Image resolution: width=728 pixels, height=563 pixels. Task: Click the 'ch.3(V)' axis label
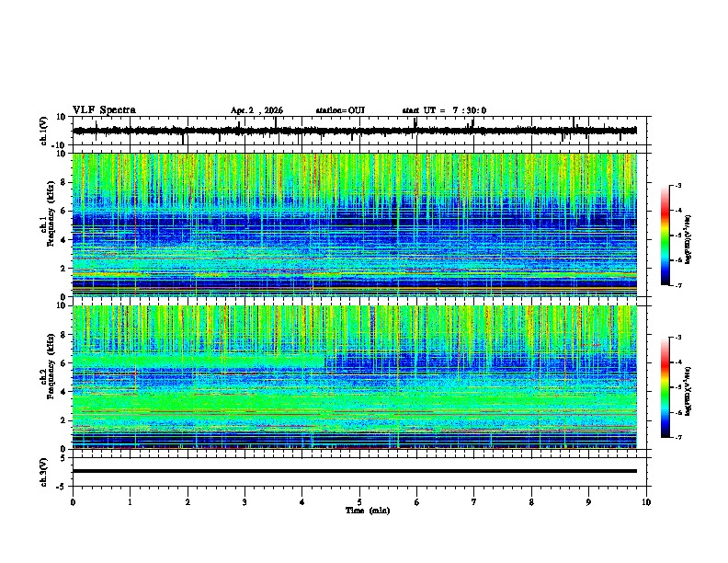point(44,472)
